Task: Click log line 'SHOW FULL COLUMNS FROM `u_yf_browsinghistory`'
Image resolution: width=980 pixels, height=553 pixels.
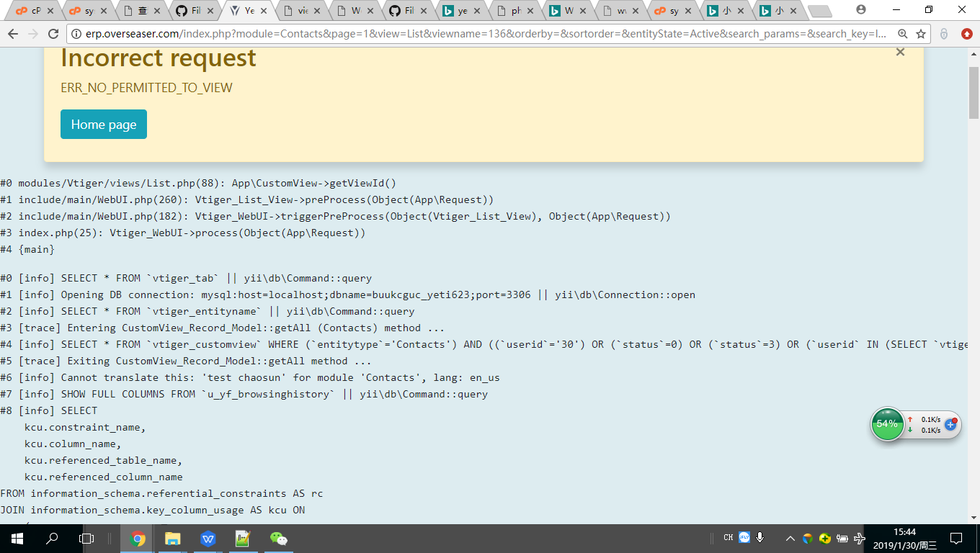Action: point(244,395)
